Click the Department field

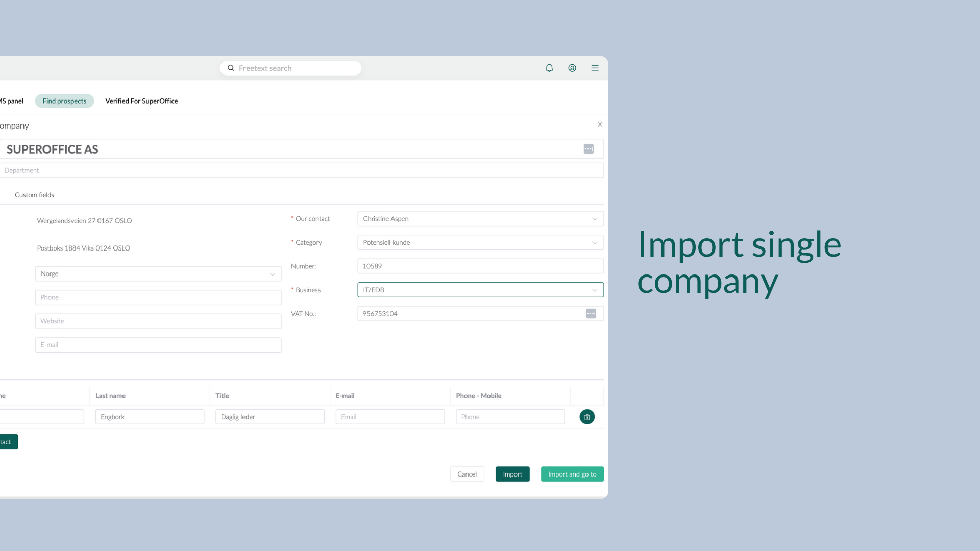point(302,170)
